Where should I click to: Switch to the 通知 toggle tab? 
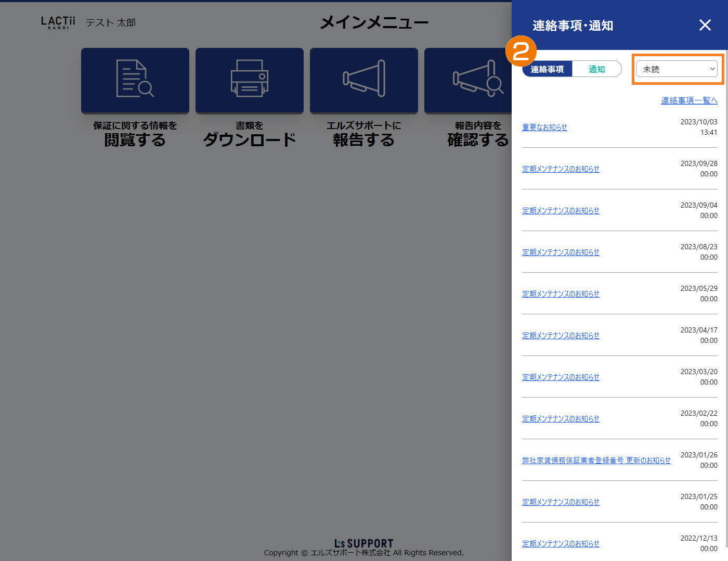click(x=596, y=69)
